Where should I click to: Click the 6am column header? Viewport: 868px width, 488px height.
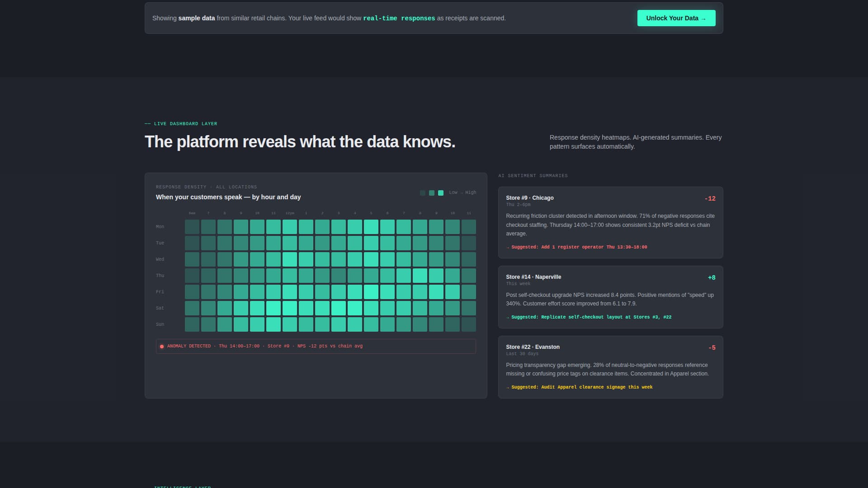(x=192, y=213)
